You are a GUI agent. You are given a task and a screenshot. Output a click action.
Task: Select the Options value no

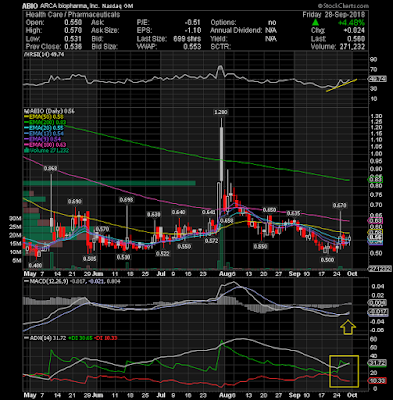click(x=272, y=23)
